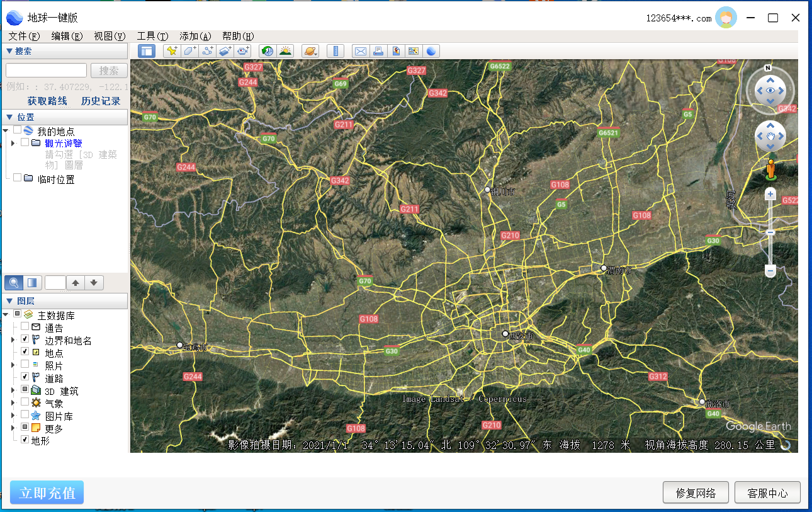The height and width of the screenshot is (512, 812).
Task: Click the hand pan navigation control
Action: point(770,136)
